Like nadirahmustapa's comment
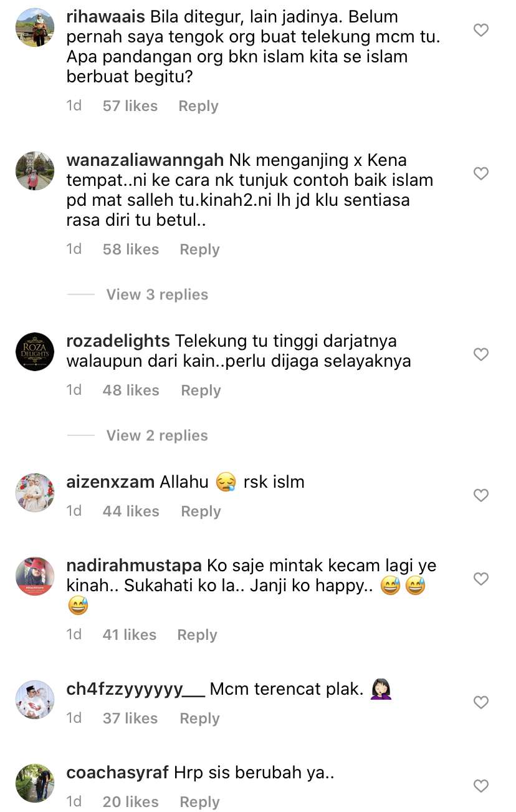This screenshot has width=516, height=812. 481,579
